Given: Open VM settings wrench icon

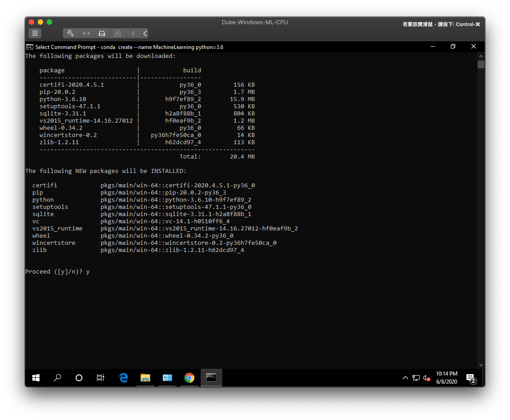Looking at the screenshot, I should 70,33.
